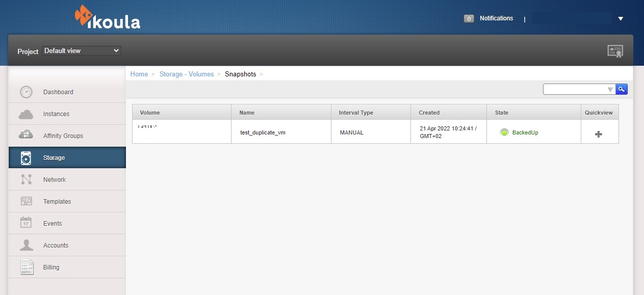Open the Quickview plus for test_duplicate_vm
This screenshot has height=295, width=644.
pos(599,134)
